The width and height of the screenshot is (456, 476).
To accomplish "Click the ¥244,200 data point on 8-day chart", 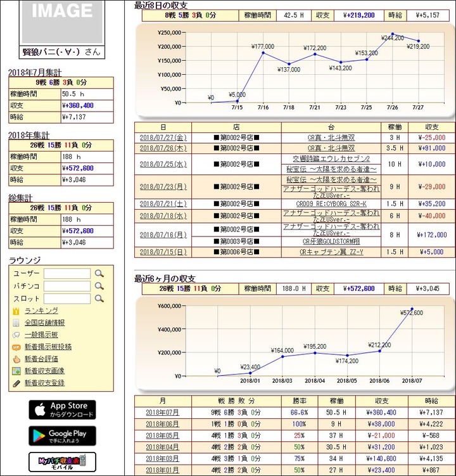I will pyautogui.click(x=393, y=34).
